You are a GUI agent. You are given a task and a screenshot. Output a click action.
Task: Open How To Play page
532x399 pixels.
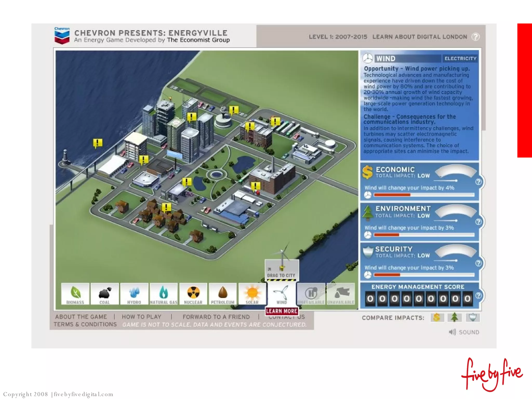(x=142, y=317)
